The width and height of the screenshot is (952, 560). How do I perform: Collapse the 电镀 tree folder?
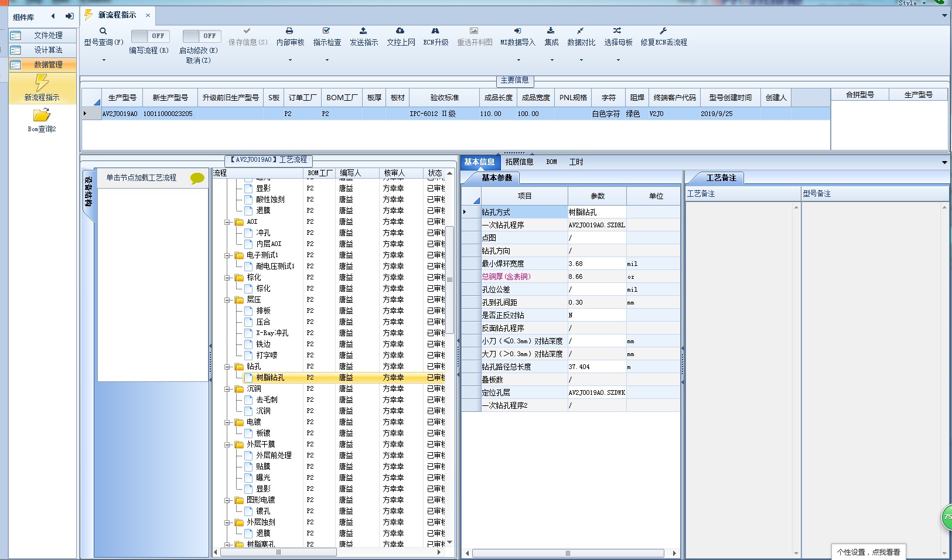pos(227,422)
